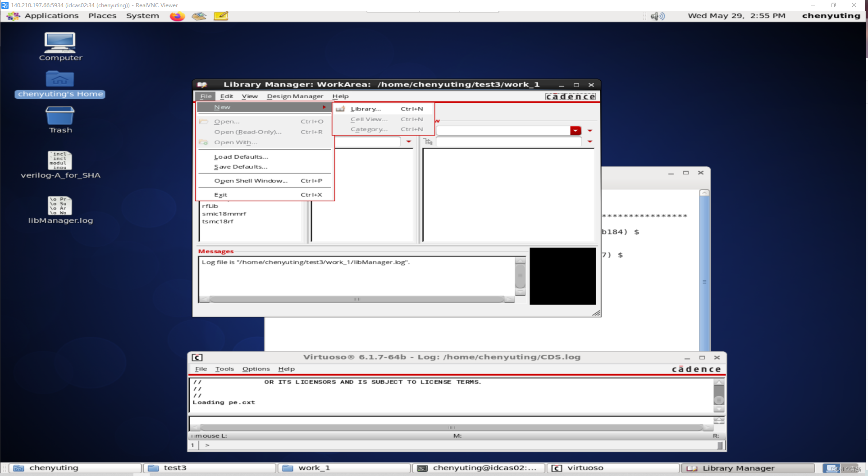Open the View menu in Library Manager
The image size is (868, 476).
[250, 96]
